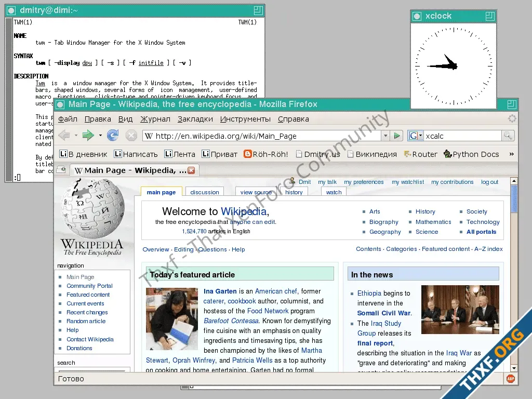Open the Написать bookmark
The height and width of the screenshot is (399, 532).
tap(136, 154)
